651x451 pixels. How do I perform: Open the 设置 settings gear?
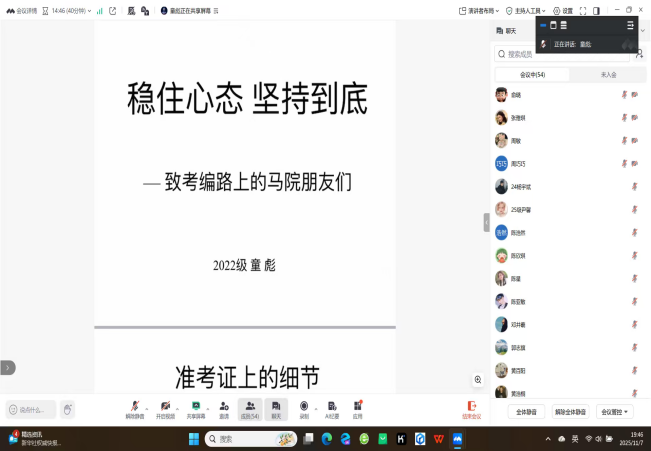(x=563, y=10)
